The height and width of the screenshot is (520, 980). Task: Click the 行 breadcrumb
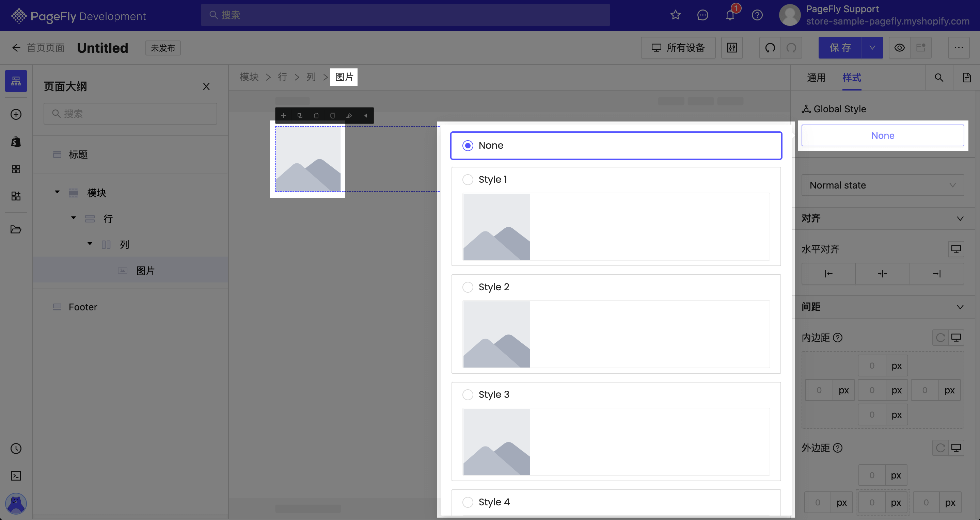[x=282, y=77]
